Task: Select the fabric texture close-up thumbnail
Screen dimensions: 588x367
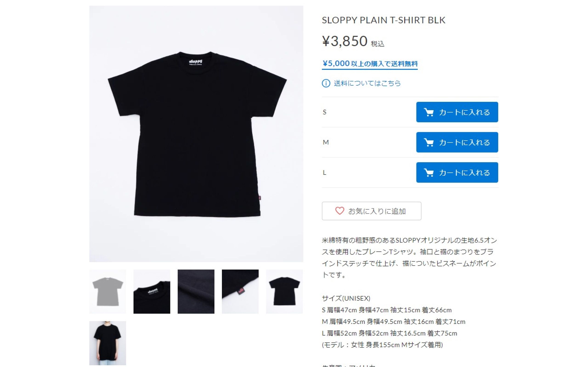Action: (x=196, y=292)
